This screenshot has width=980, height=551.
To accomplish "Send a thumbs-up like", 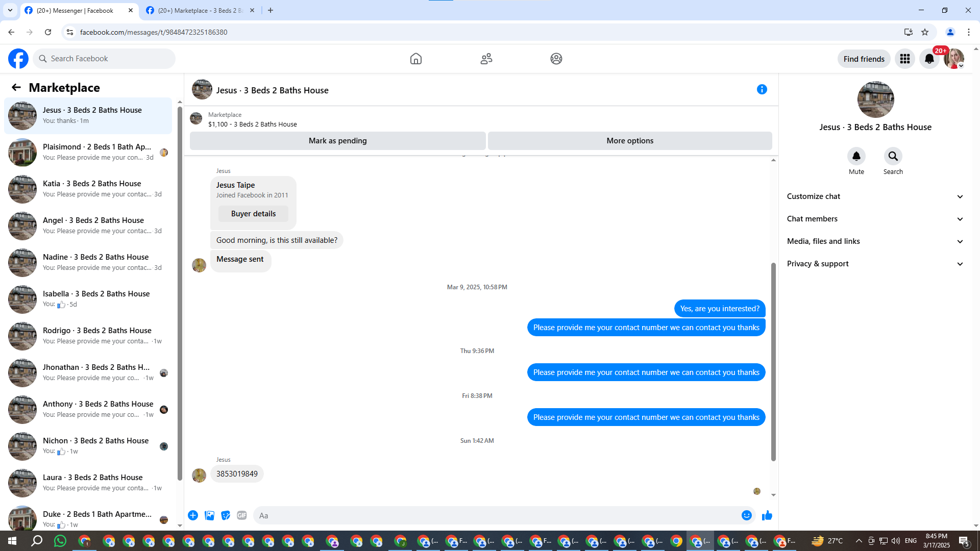I will pos(767,515).
